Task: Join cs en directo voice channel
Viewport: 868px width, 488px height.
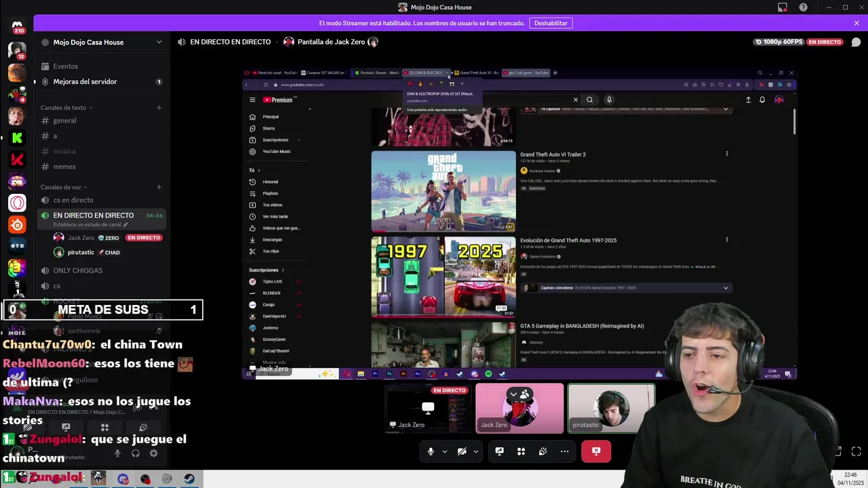Action: (x=102, y=200)
